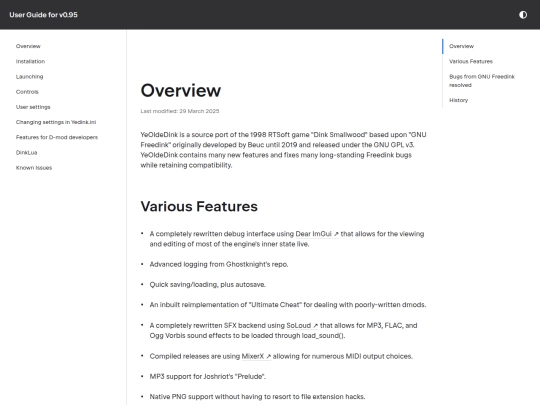Jump to Overview in right contents
This screenshot has height=405, width=540.
tap(461, 46)
